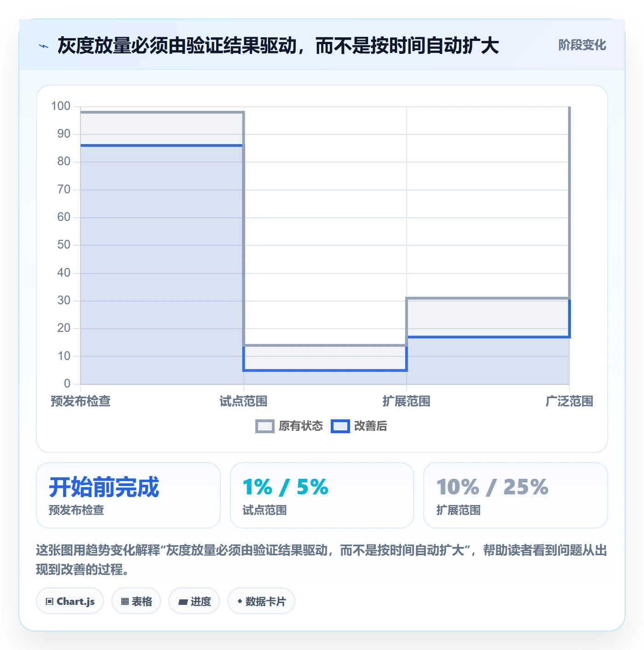Screen dimensions: 644x650
Task: Click the bar icon in 进度 chip
Action: (x=183, y=602)
